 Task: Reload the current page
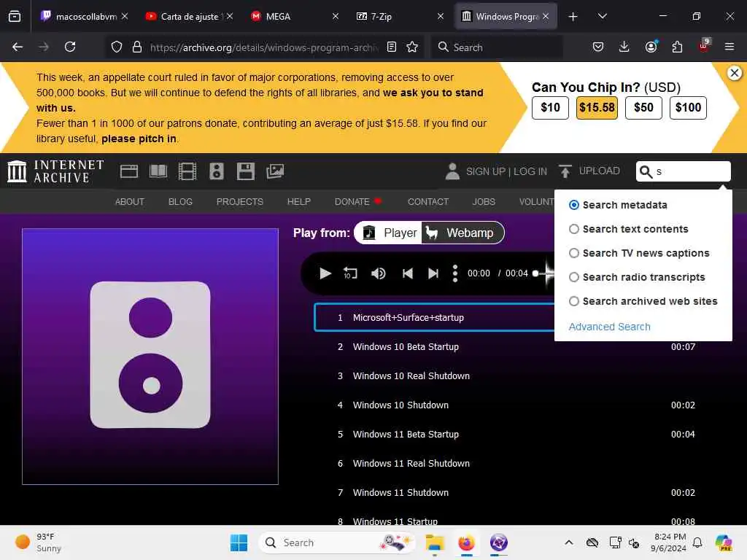pos(70,47)
